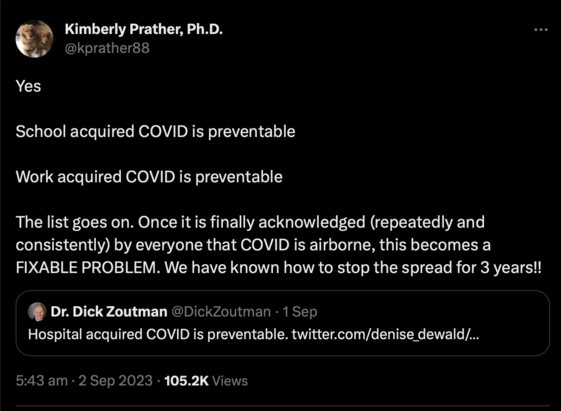
Task: Follow the twitter.com/denise_dewald link
Action: [385, 334]
